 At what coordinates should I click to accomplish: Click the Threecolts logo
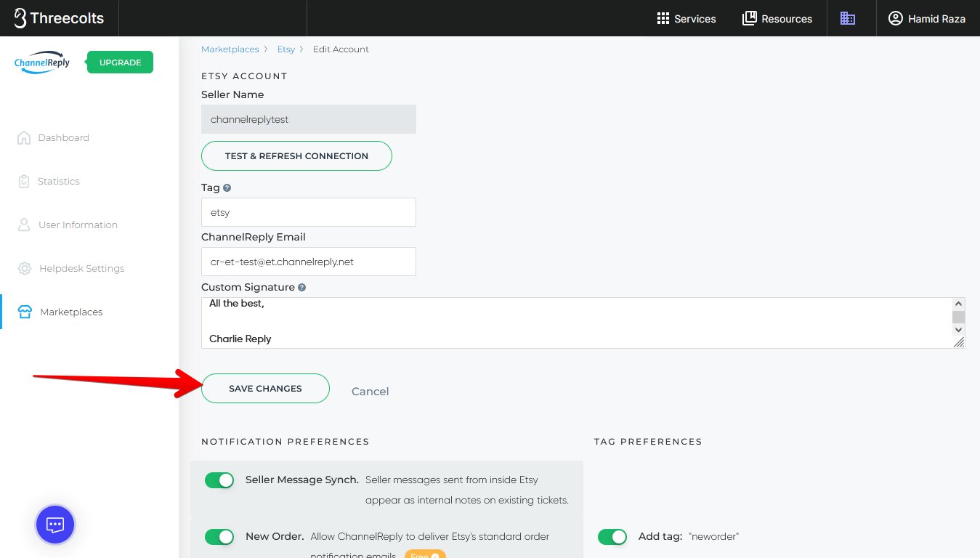(59, 18)
